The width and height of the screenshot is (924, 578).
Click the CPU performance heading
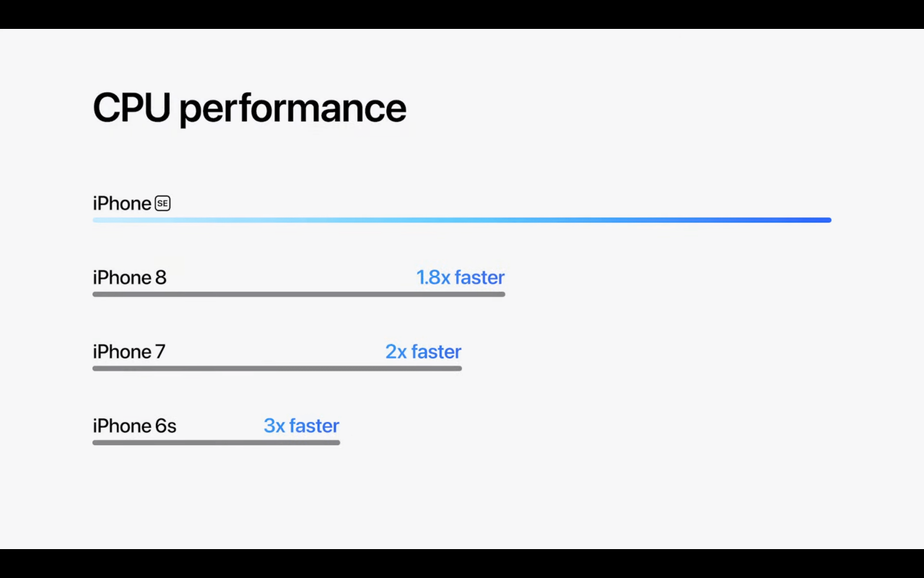tap(249, 108)
